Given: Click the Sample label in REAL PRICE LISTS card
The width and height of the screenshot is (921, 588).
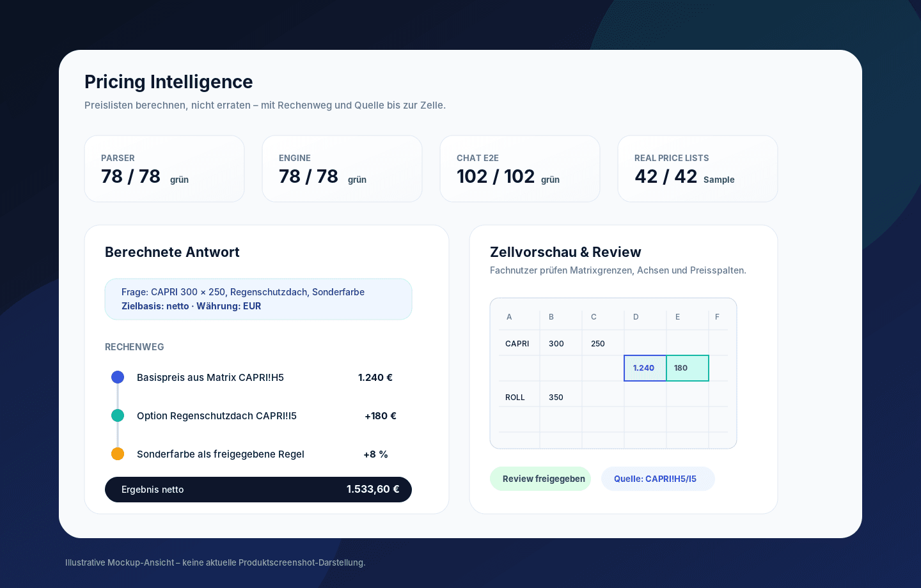Looking at the screenshot, I should (x=719, y=180).
